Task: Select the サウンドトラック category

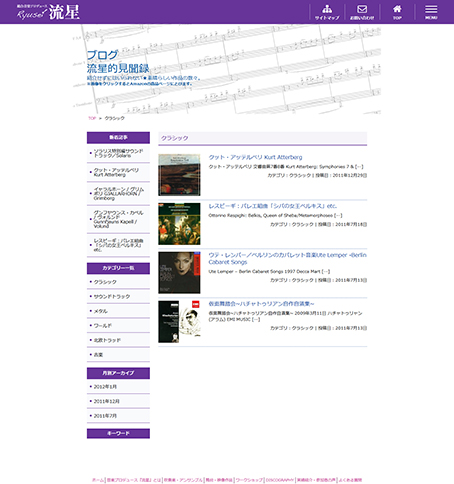Action: [x=112, y=297]
